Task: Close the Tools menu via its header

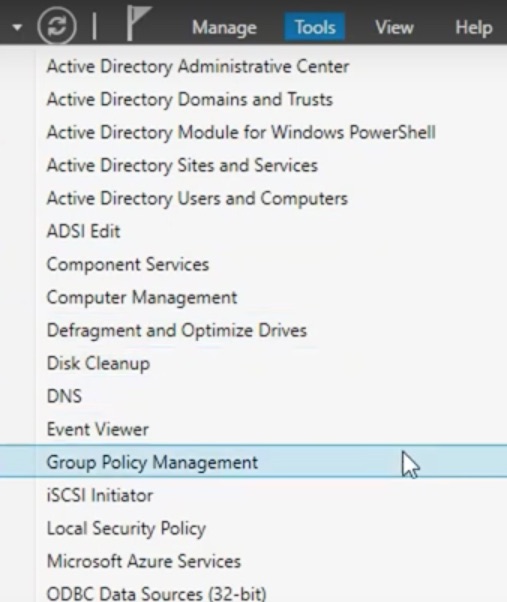Action: [315, 27]
